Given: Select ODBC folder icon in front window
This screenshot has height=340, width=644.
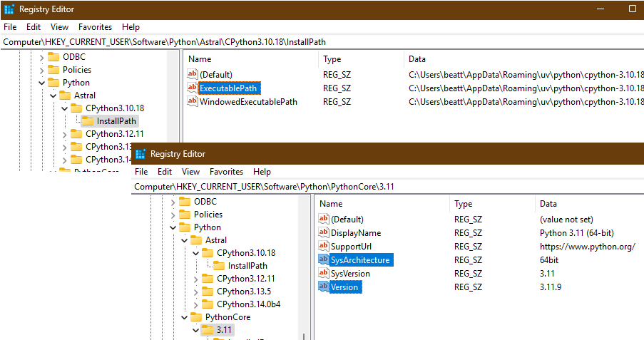Looking at the screenshot, I should coord(185,201).
